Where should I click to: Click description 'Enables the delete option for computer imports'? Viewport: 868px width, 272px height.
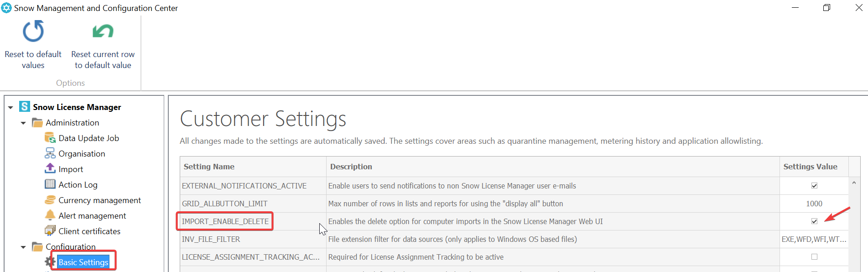(x=465, y=221)
